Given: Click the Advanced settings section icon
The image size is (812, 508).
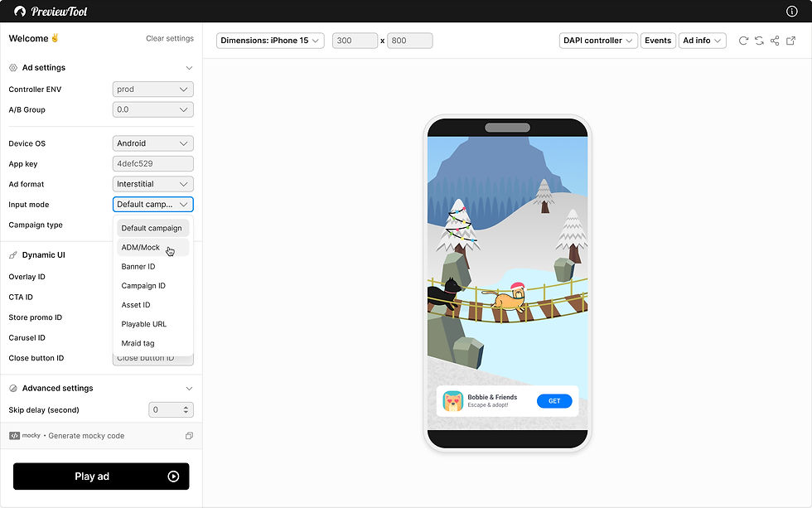Looking at the screenshot, I should (x=13, y=388).
